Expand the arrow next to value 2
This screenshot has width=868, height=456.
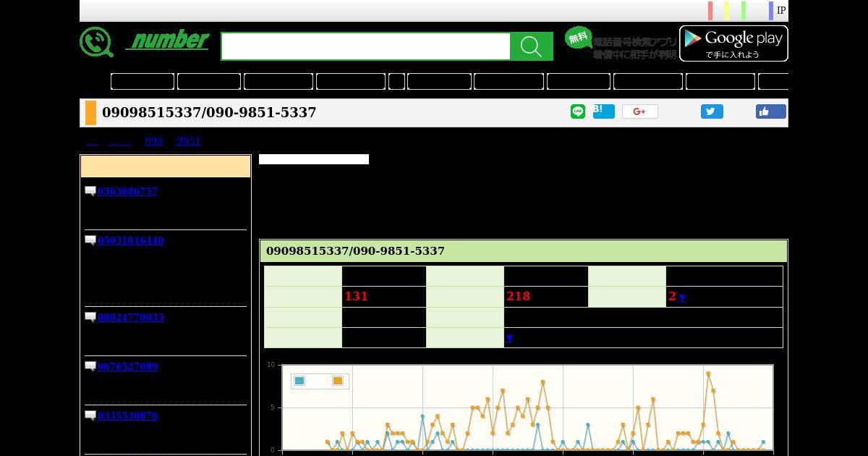(x=682, y=297)
